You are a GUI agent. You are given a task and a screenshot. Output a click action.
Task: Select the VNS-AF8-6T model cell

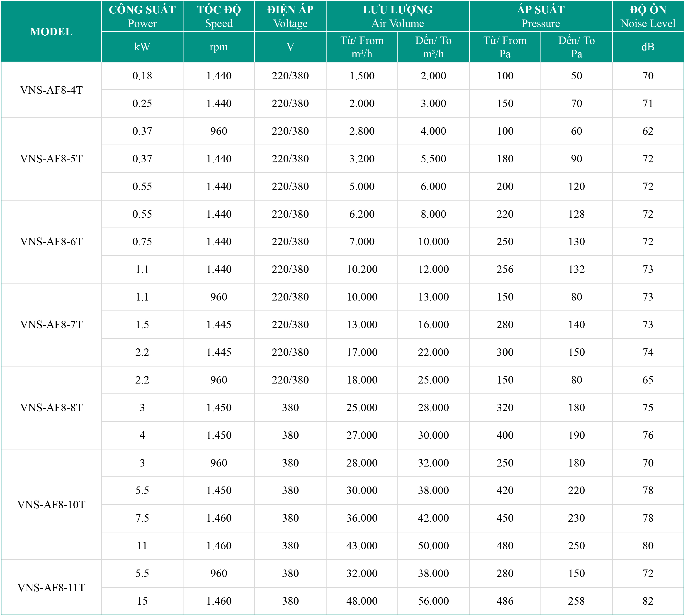51,242
